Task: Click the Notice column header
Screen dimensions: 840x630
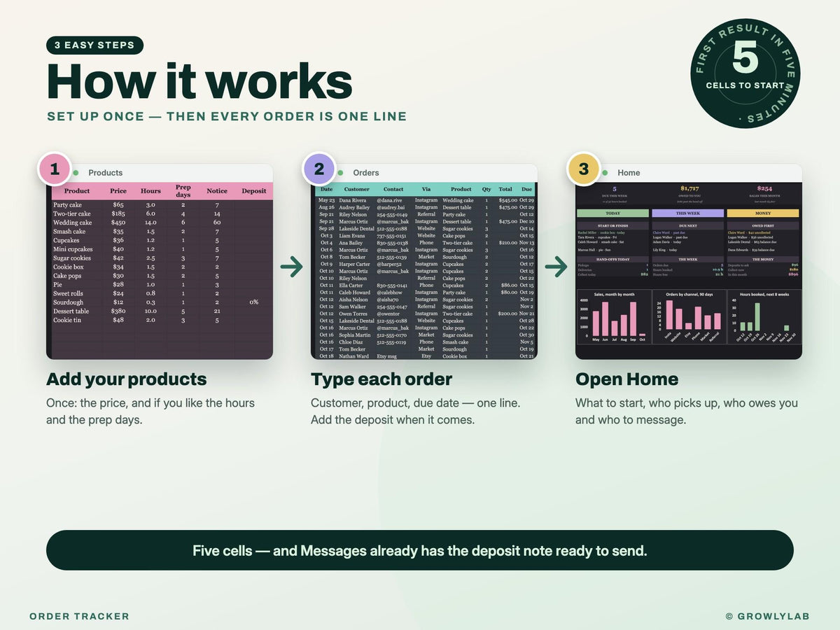Action: [217, 190]
